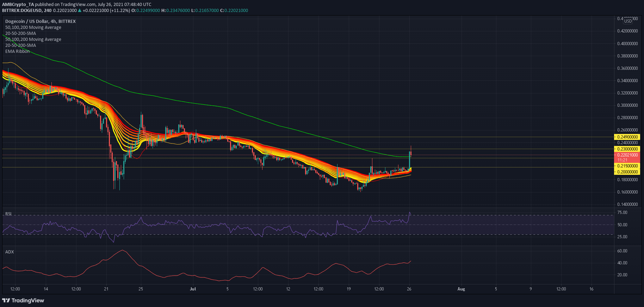Click the Aug label on time axis
The width and height of the screenshot is (644, 307).
click(461, 289)
